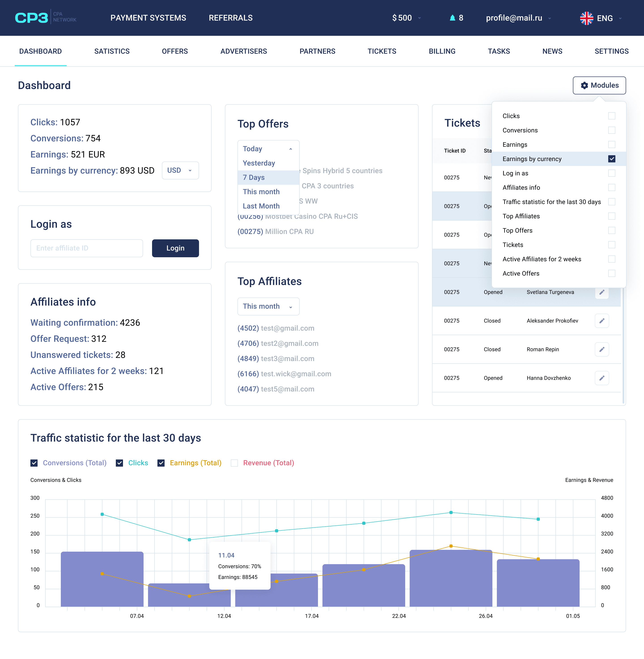The width and height of the screenshot is (644, 659).
Task: Enable Traffic statistic for 30 days module
Action: 612,202
